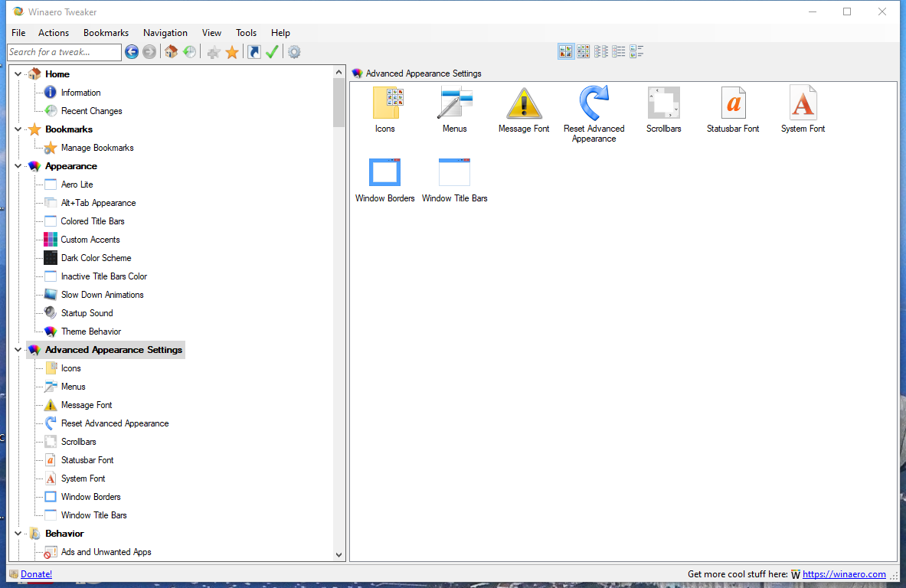The image size is (906, 588).
Task: Switch to the fourth view mode icon
Action: pyautogui.click(x=618, y=51)
